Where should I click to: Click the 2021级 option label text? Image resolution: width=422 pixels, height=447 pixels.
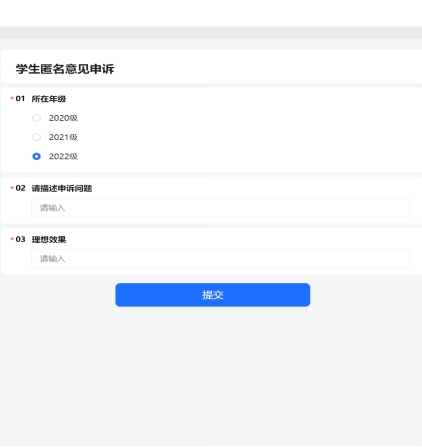(x=63, y=137)
